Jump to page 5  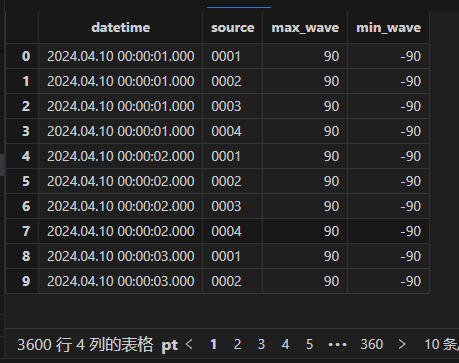click(x=309, y=344)
